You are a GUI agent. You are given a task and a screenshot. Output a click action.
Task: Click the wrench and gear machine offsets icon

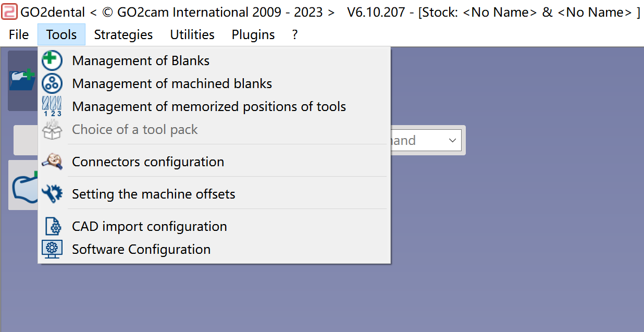click(x=52, y=194)
